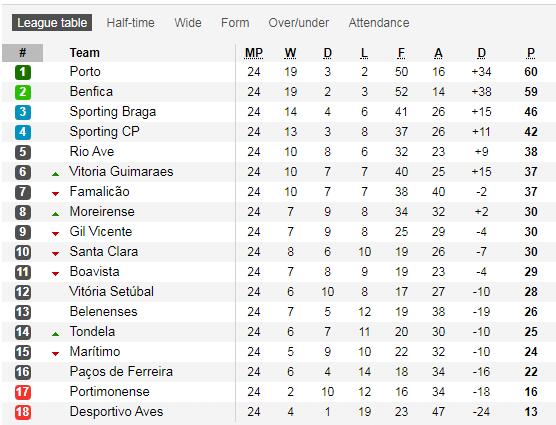This screenshot has width=556, height=425.
Task: Select the League table tab
Action: [x=52, y=23]
